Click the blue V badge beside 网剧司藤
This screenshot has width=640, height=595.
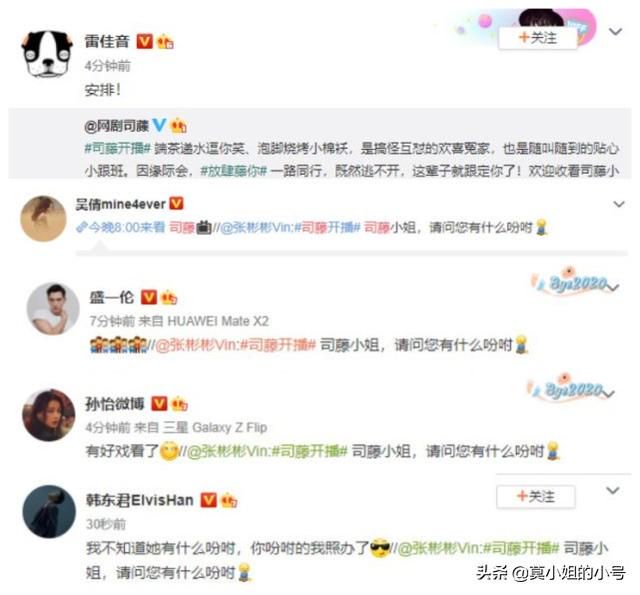tap(159, 125)
